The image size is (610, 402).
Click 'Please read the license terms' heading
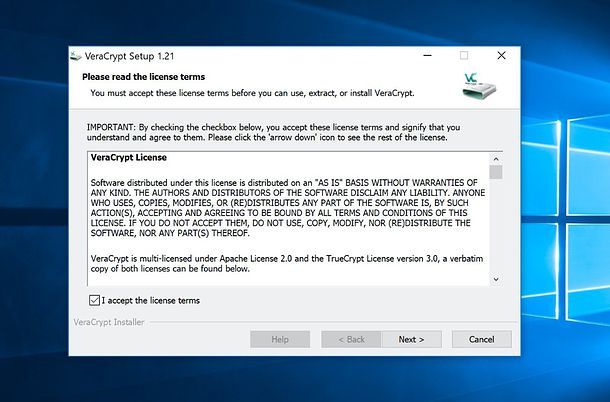pyautogui.click(x=144, y=77)
